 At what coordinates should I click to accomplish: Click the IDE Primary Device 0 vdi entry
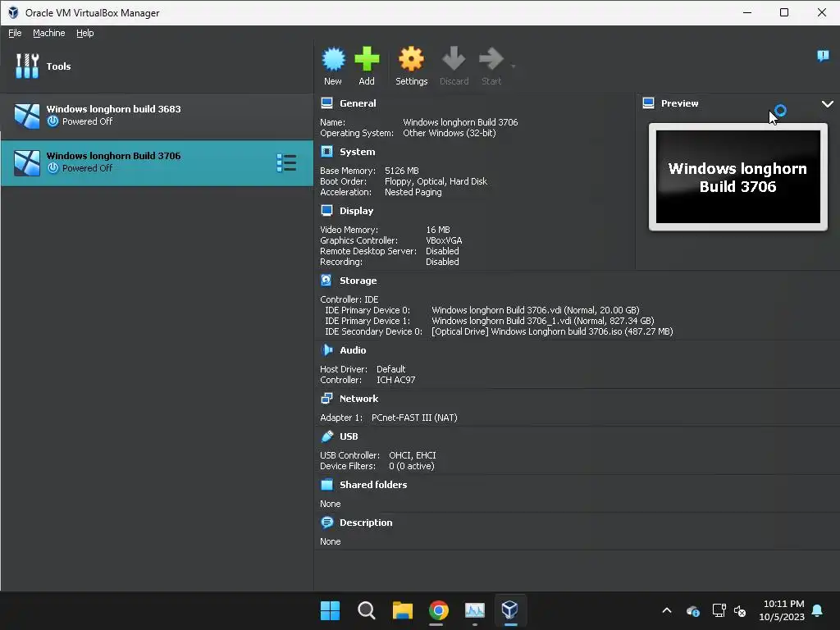click(535, 310)
